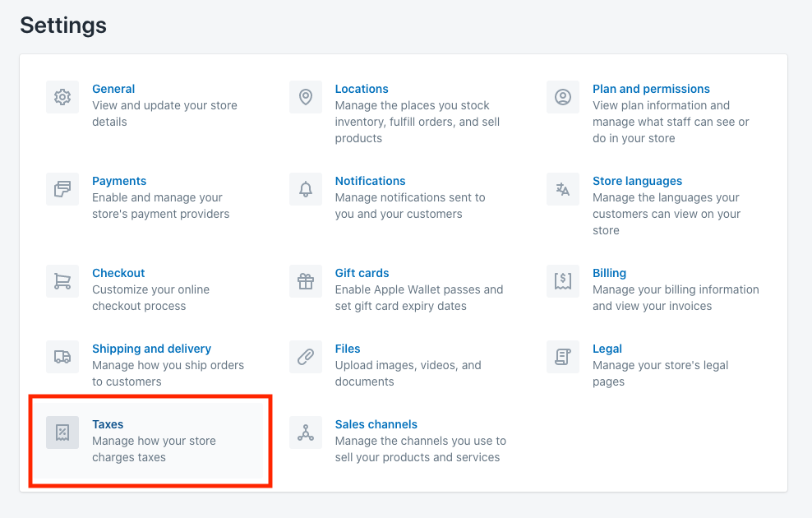
Task: Click the Gift cards present icon
Action: 306,281
